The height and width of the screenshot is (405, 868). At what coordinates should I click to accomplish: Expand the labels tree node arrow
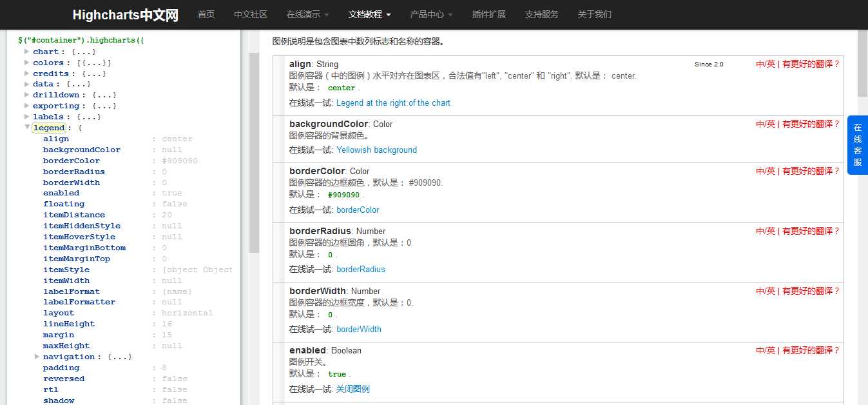26,117
